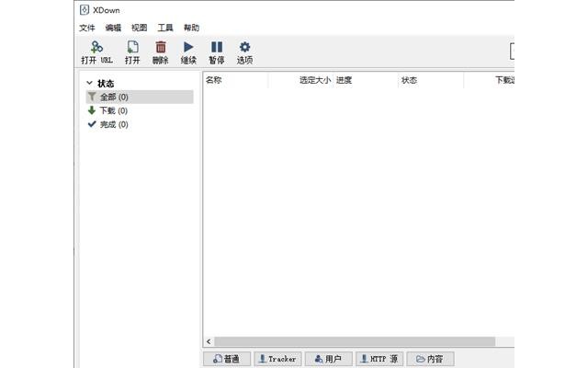This screenshot has width=588, height=368.
Task: Switch to the Tracker tab
Action: coord(277,359)
